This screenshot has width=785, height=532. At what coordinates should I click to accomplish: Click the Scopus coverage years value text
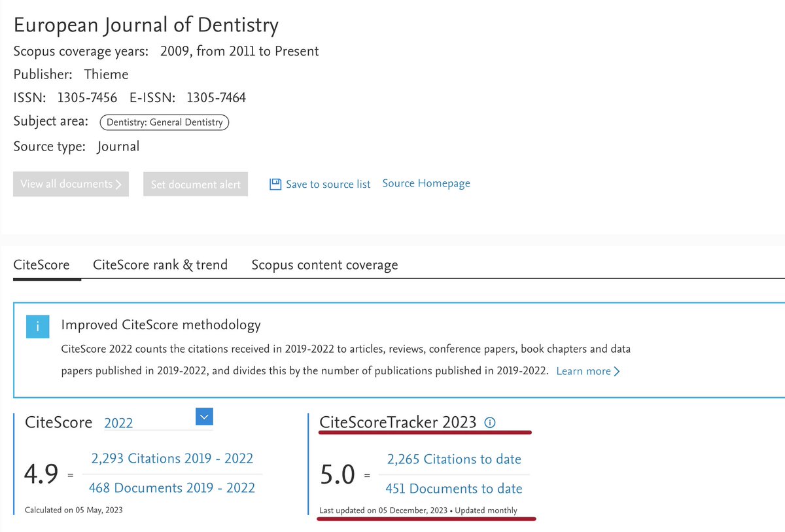coord(239,51)
